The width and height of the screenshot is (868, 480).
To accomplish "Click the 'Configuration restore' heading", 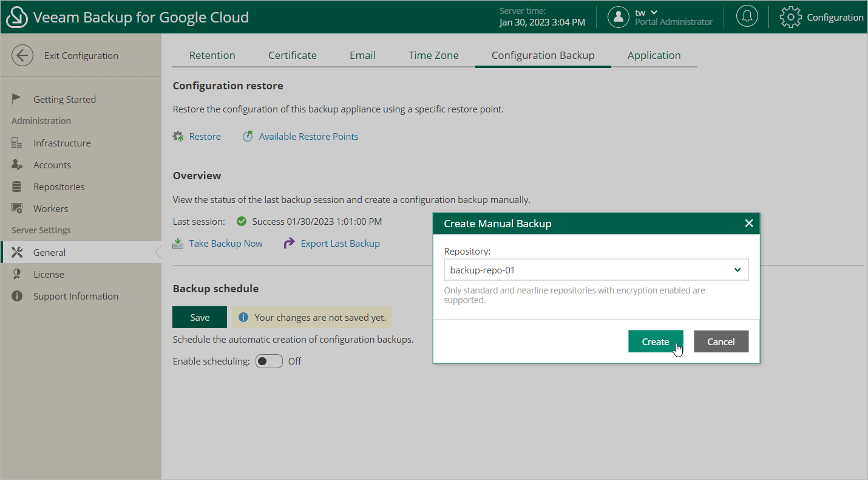I will (x=228, y=86).
